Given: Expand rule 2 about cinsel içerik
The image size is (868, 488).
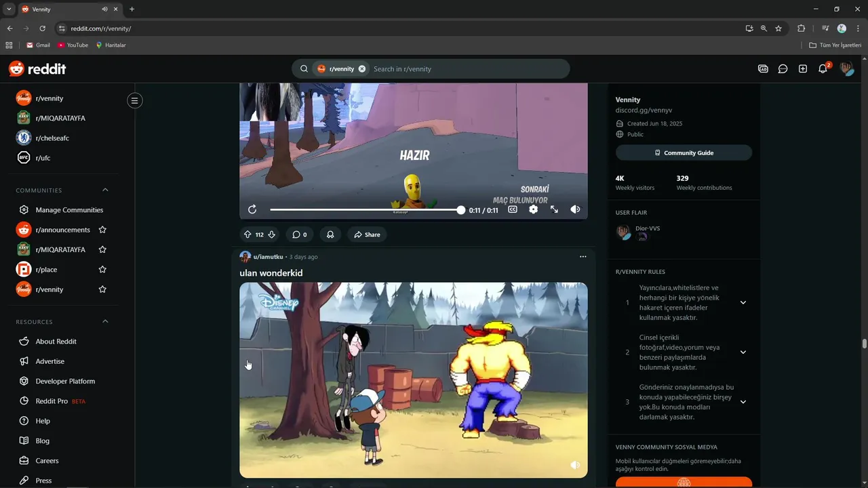Looking at the screenshot, I should point(743,352).
